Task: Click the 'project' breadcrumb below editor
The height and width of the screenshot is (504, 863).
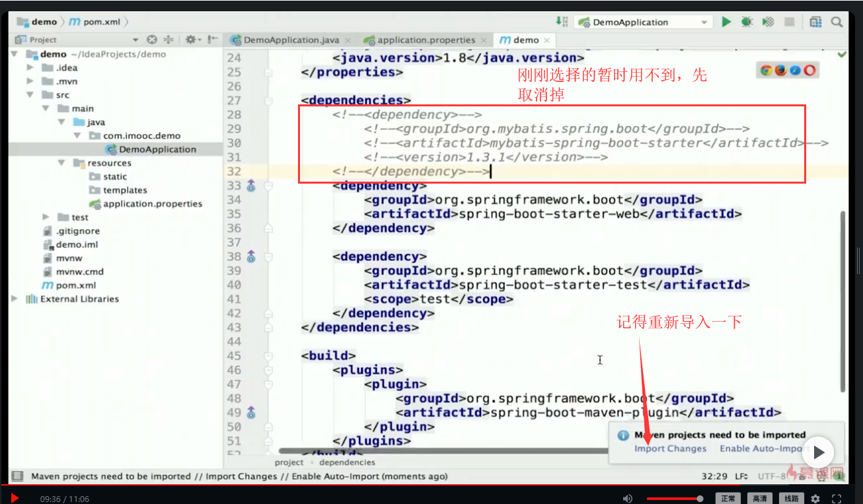Action: pos(289,462)
